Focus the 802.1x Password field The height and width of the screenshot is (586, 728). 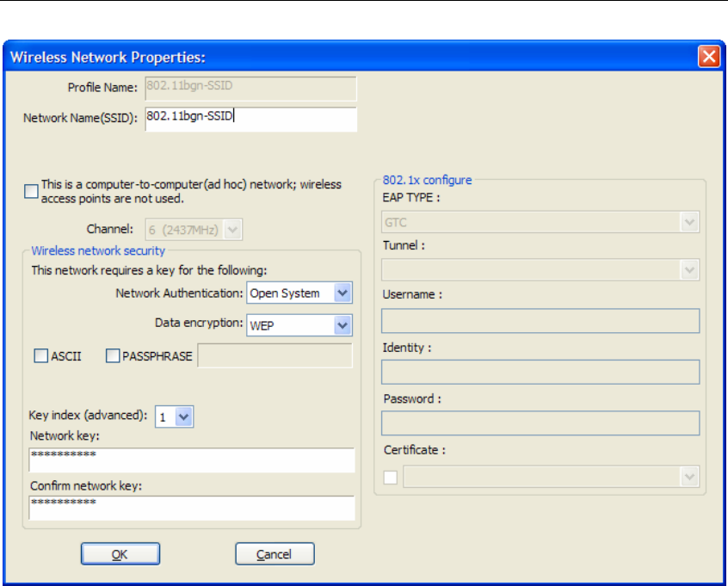(x=540, y=423)
